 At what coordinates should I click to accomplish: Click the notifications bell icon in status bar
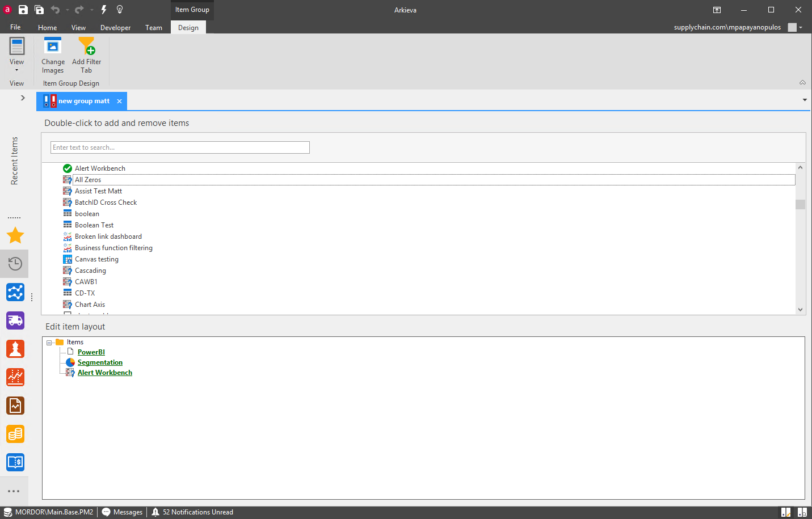coord(155,512)
